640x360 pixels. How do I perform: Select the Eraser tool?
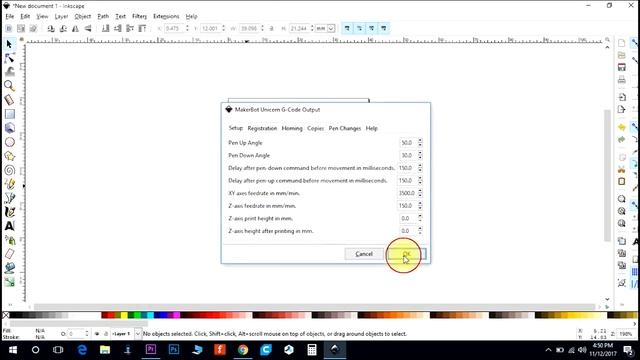pyautogui.click(x=9, y=254)
